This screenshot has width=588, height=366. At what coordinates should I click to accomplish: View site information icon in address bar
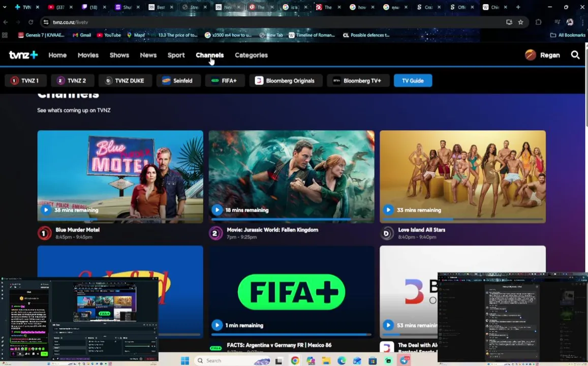coord(46,22)
